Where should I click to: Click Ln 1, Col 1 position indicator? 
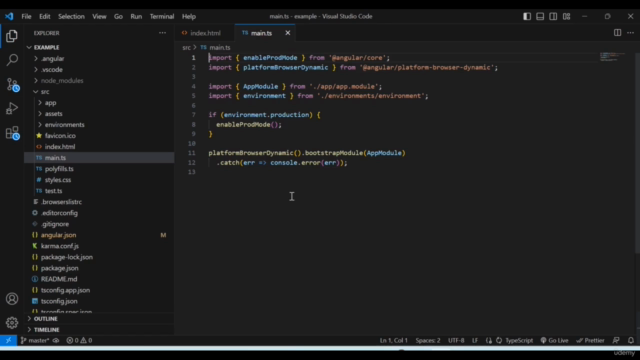click(393, 340)
